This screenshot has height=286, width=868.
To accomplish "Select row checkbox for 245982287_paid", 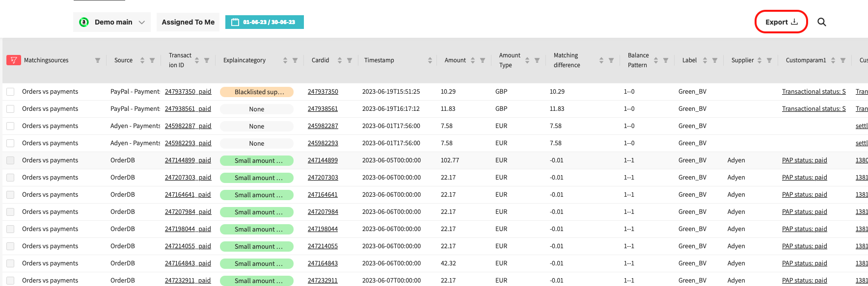I will coord(10,126).
